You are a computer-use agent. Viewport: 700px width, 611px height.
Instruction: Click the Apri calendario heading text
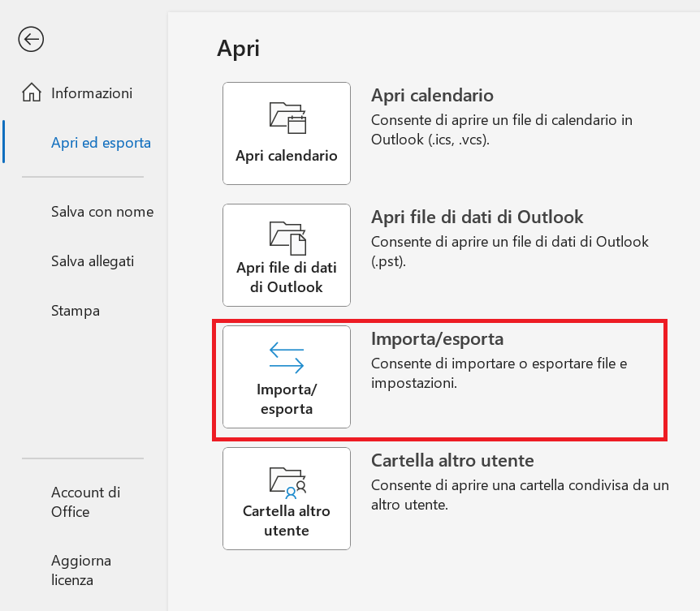click(x=432, y=96)
